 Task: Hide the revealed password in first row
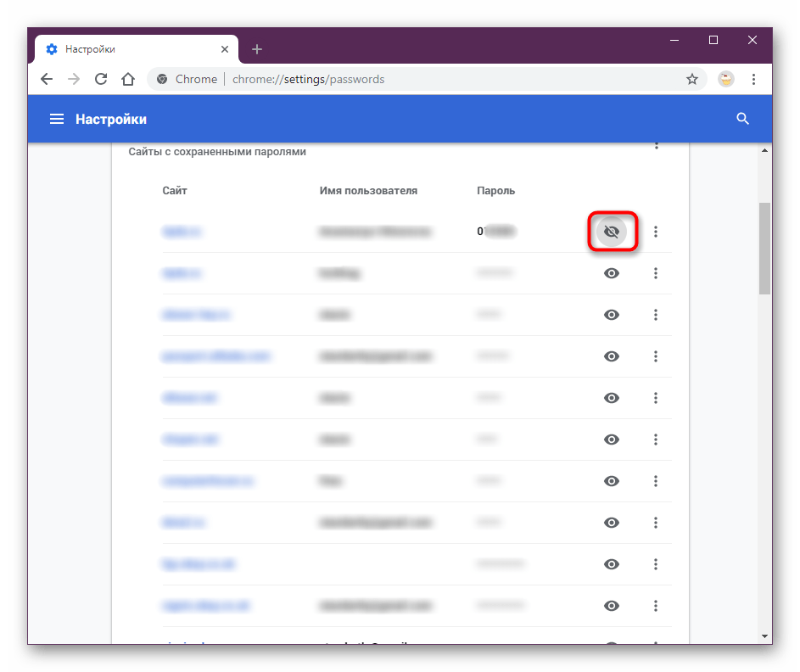611,232
